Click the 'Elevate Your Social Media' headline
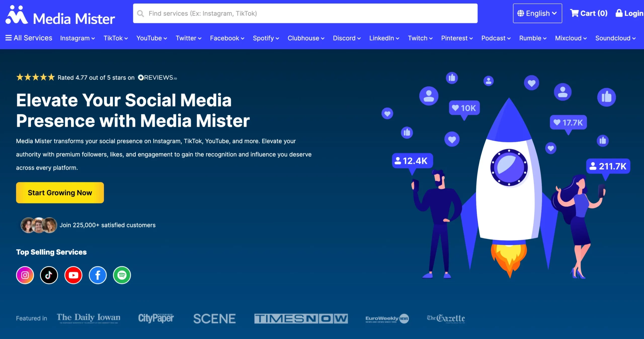The image size is (644, 339). (x=124, y=100)
